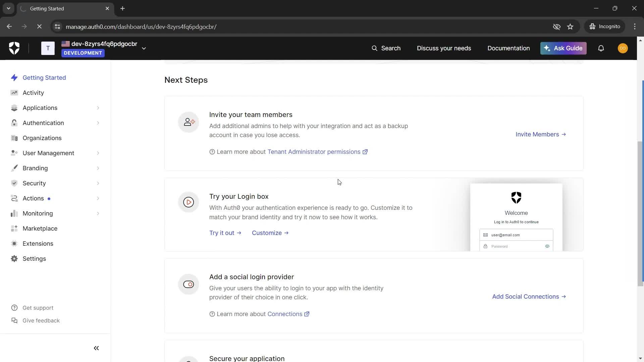Click the Monitoring bar chart icon
Viewport: 644px width, 362px height.
point(14,214)
